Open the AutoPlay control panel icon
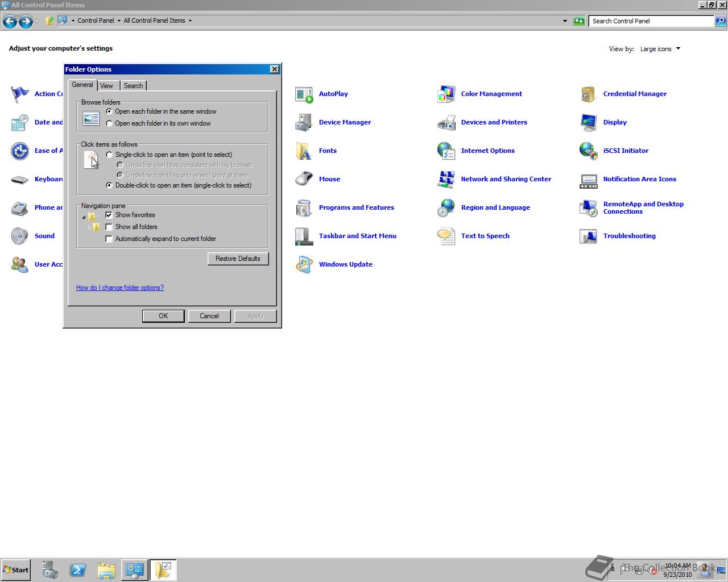This screenshot has width=728, height=582. [304, 94]
